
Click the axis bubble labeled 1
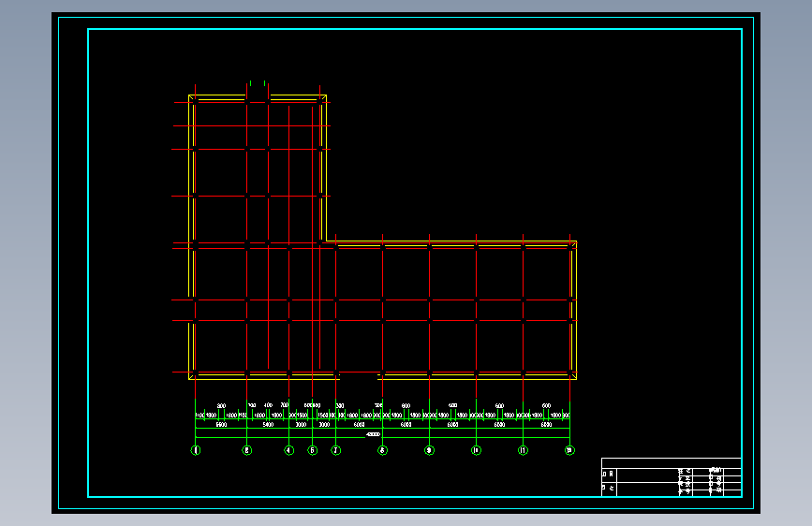195,450
